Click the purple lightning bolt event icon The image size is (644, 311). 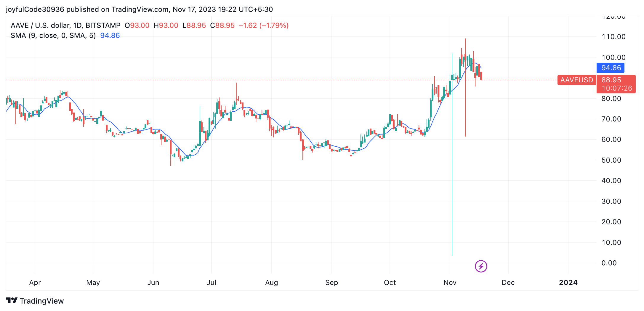pyautogui.click(x=481, y=266)
